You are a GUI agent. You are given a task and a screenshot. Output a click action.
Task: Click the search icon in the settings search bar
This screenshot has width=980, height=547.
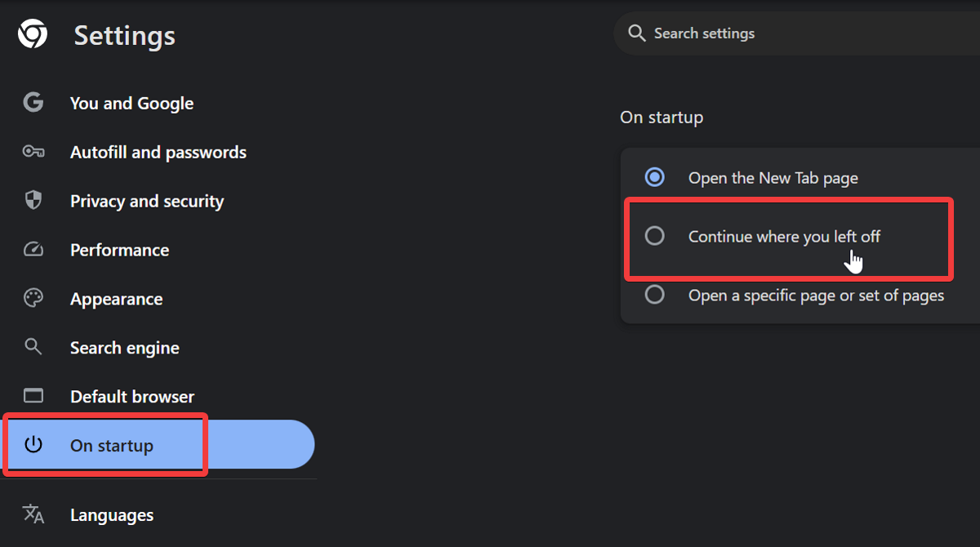(x=636, y=33)
